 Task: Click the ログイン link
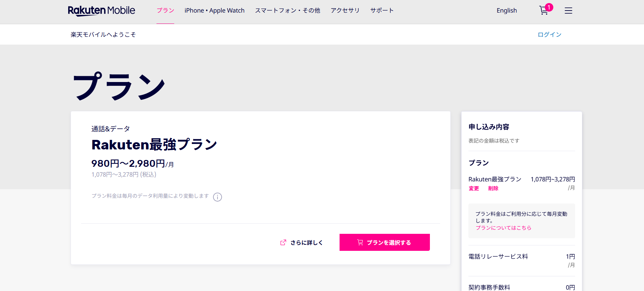coord(549,34)
